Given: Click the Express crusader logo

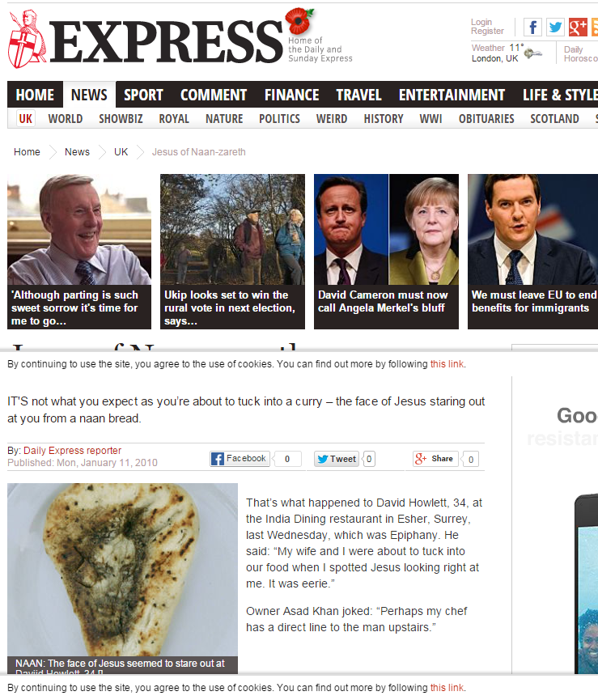Looking at the screenshot, I should point(27,40).
